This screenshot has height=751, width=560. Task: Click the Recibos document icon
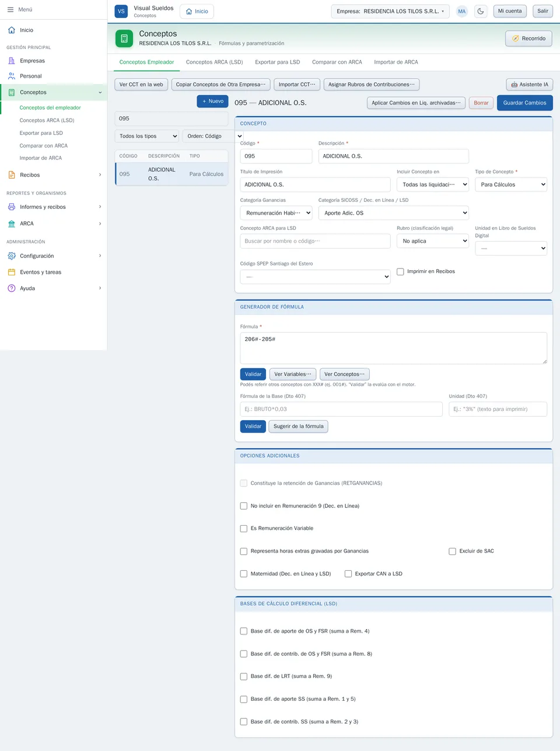click(12, 175)
